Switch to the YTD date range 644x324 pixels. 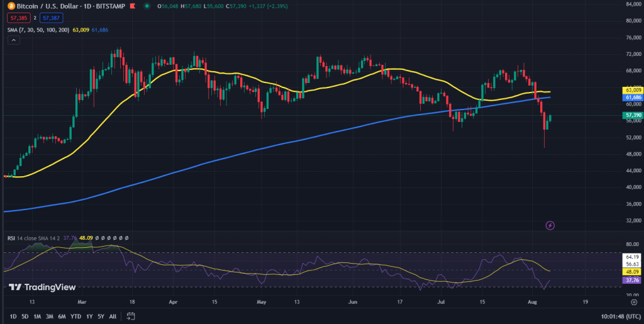pos(75,316)
